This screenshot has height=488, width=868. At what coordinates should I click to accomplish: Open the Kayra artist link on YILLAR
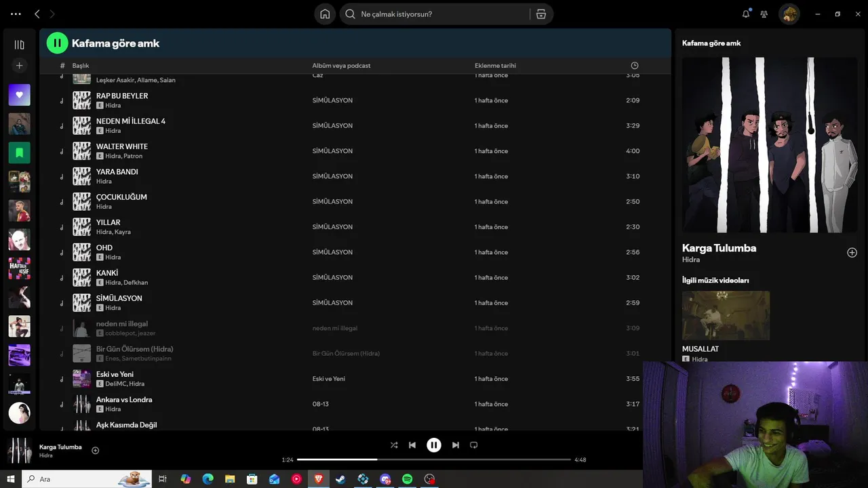(x=123, y=232)
